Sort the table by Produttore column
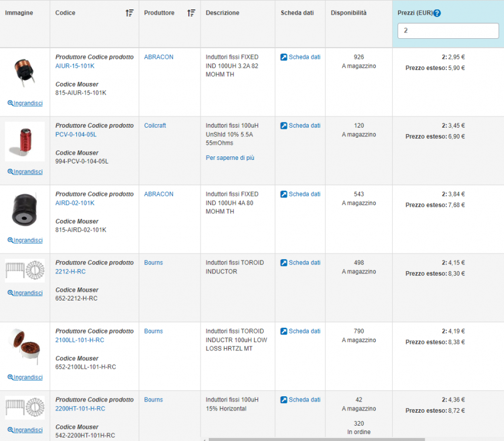The width and height of the screenshot is (504, 441). (191, 13)
